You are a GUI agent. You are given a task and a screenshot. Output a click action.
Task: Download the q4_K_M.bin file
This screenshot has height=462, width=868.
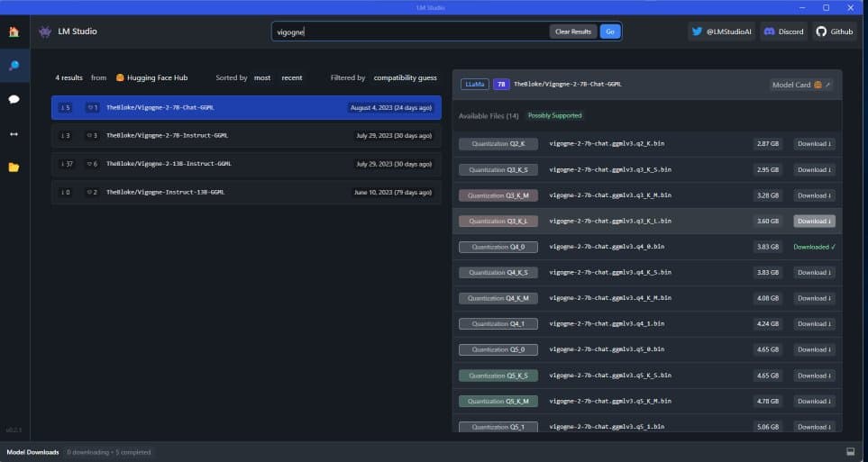[814, 298]
